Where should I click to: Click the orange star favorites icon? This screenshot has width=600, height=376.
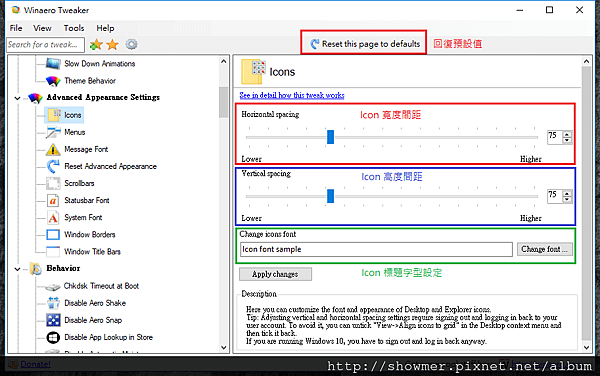coord(112,44)
